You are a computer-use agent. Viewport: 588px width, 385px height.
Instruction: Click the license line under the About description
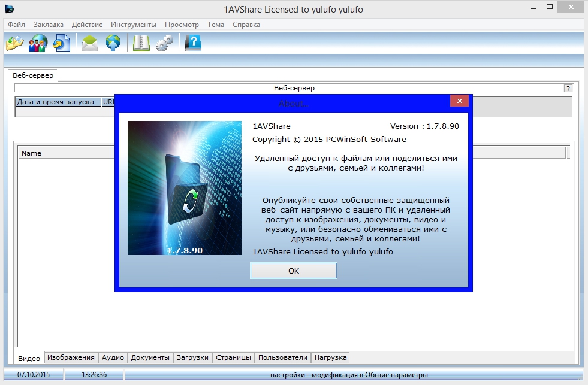[x=322, y=251]
